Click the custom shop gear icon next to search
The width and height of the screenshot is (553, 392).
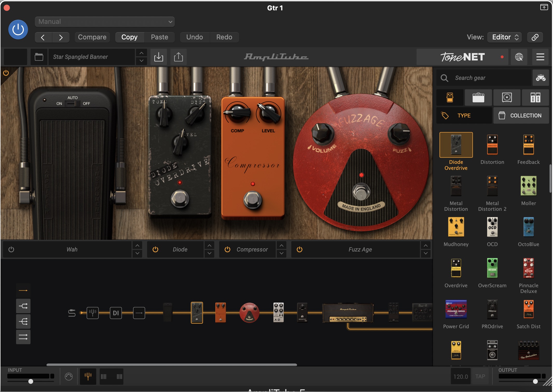click(541, 78)
